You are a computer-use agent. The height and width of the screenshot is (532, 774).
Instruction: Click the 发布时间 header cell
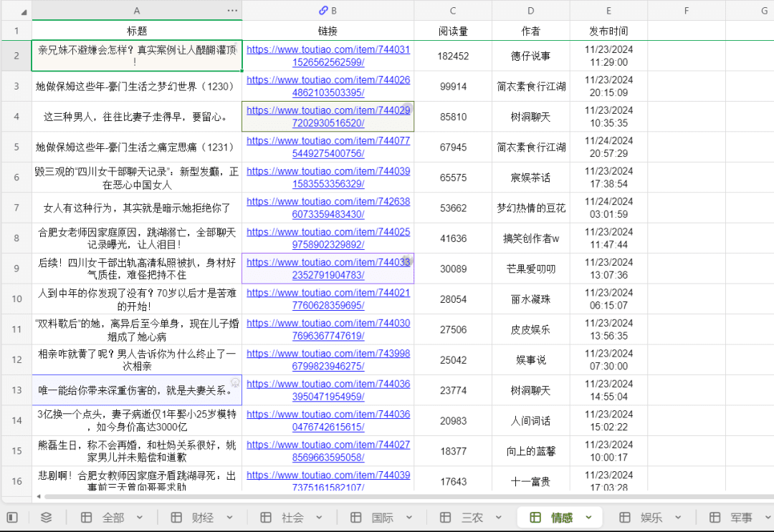[608, 31]
